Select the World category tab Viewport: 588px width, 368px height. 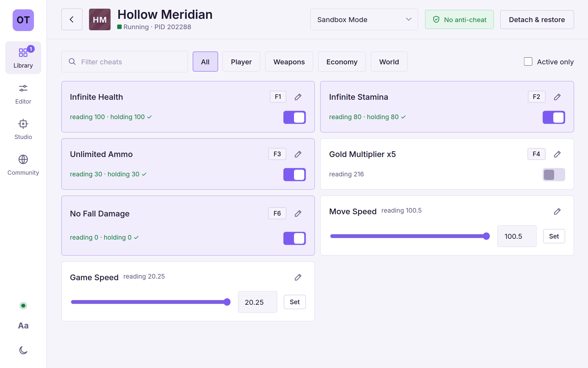(x=389, y=62)
